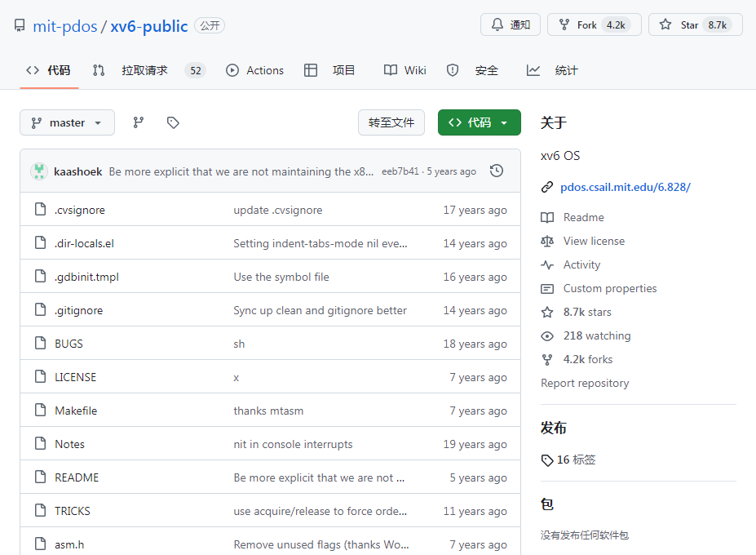
Task: Open the commit history clock icon
Action: (x=496, y=171)
